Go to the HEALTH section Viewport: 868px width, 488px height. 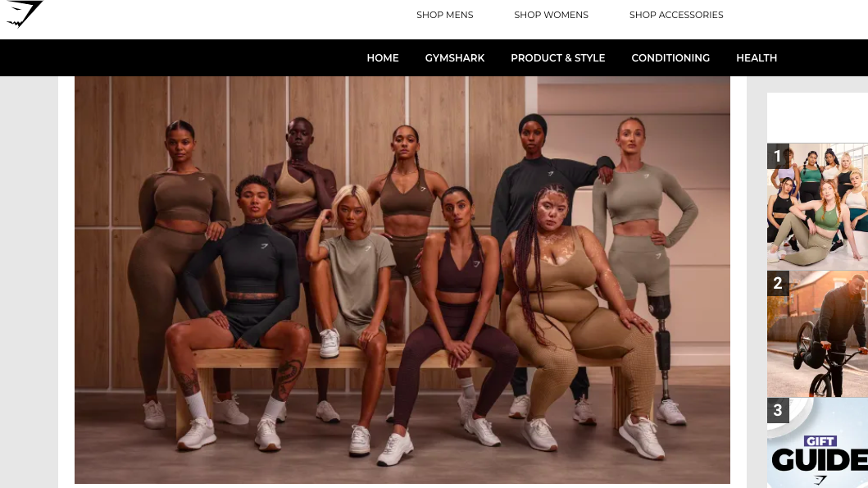pyautogui.click(x=757, y=57)
